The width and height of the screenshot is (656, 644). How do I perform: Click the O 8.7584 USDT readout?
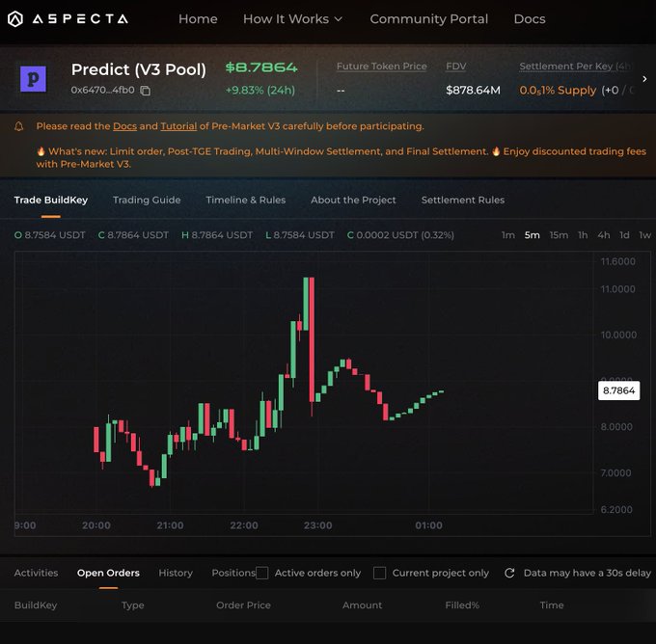click(x=50, y=235)
